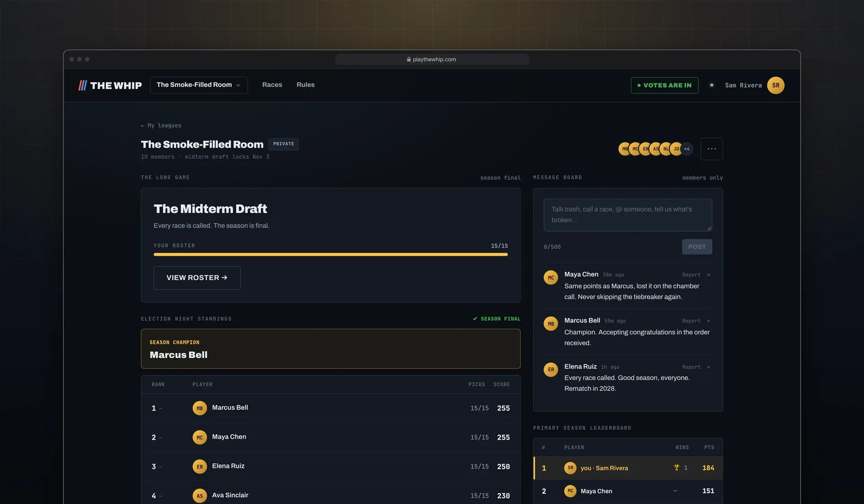Click the Post button
864x504 pixels.
pyautogui.click(x=697, y=247)
